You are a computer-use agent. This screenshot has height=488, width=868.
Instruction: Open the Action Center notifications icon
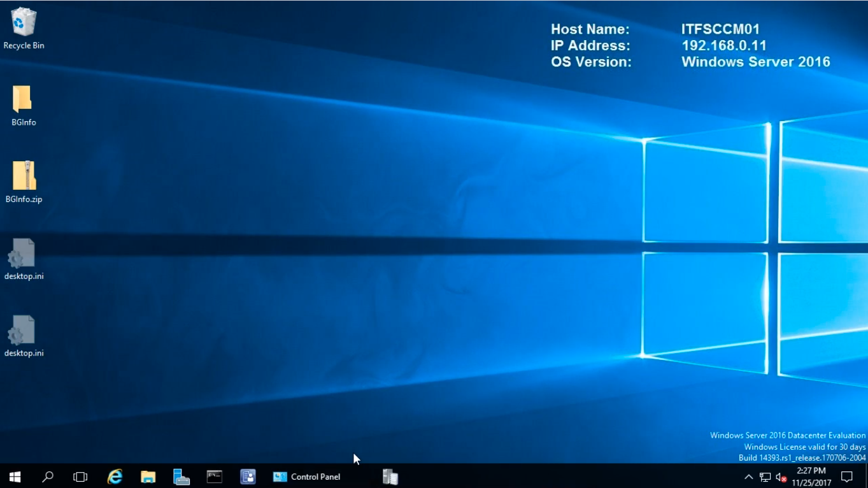pos(847,477)
